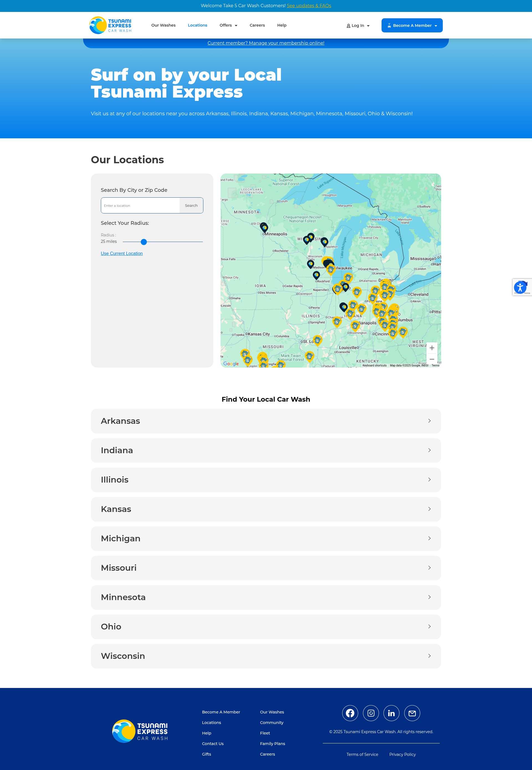
Task: Open Family Plans footer link
Action: [x=273, y=744]
